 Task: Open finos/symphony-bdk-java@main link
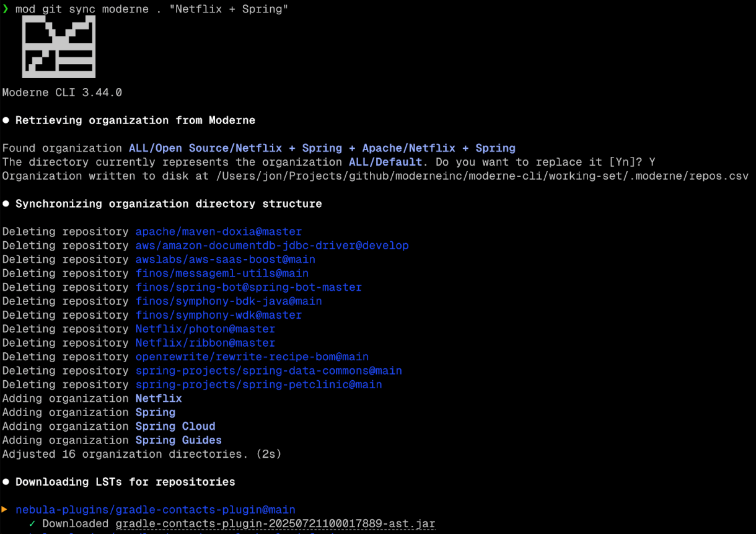coord(229,301)
